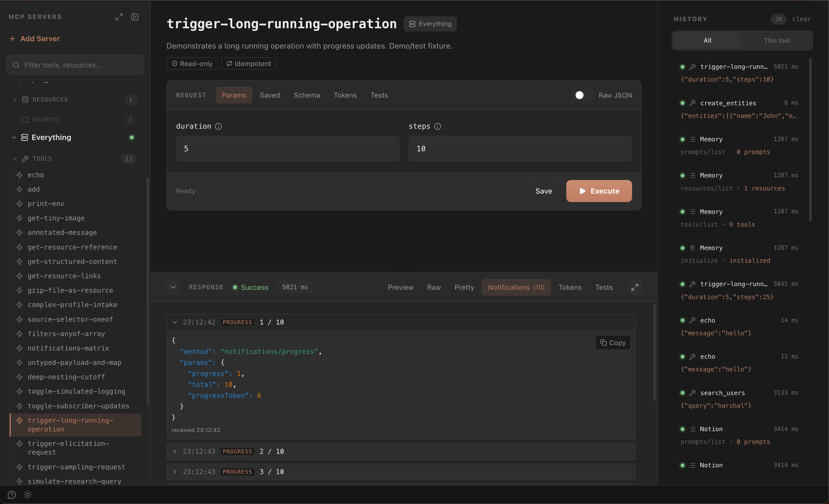Click the search magnifier icon in filter box
The width and height of the screenshot is (829, 504).
pos(16,65)
